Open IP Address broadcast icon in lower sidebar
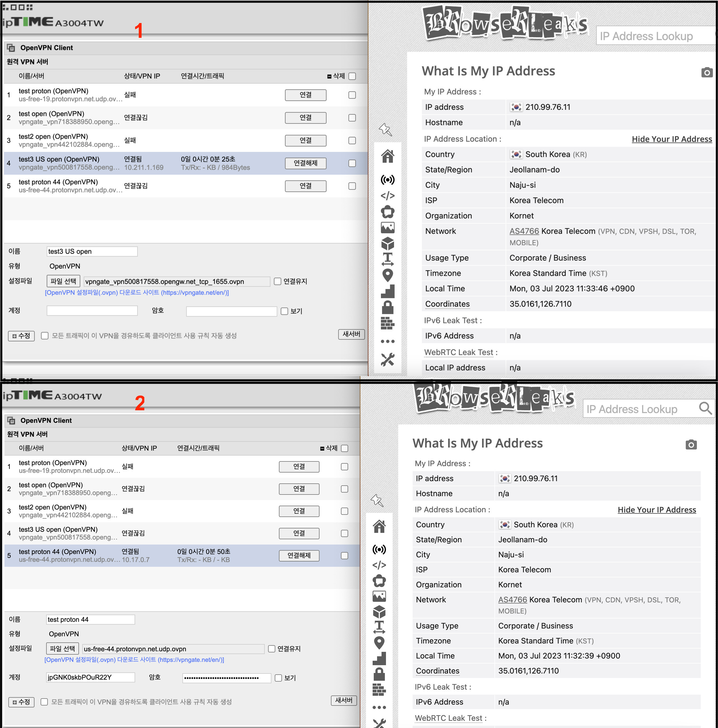Viewport: 718px width, 728px height. 379,549
